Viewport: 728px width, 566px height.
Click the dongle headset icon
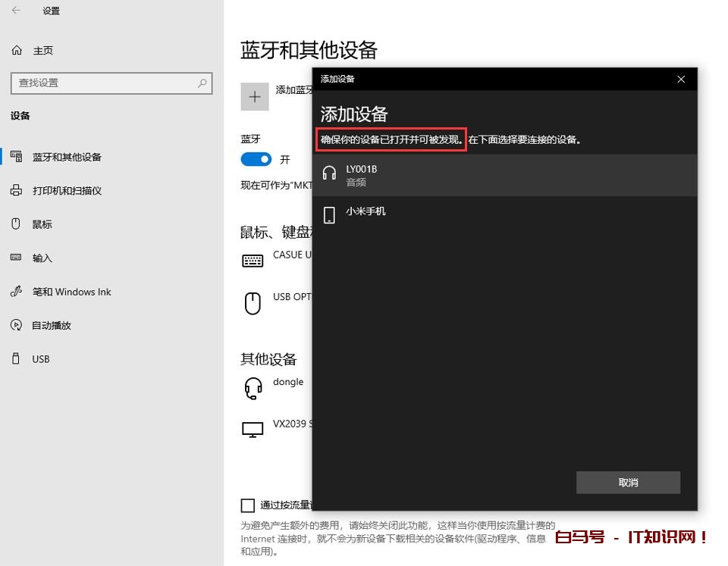click(253, 388)
